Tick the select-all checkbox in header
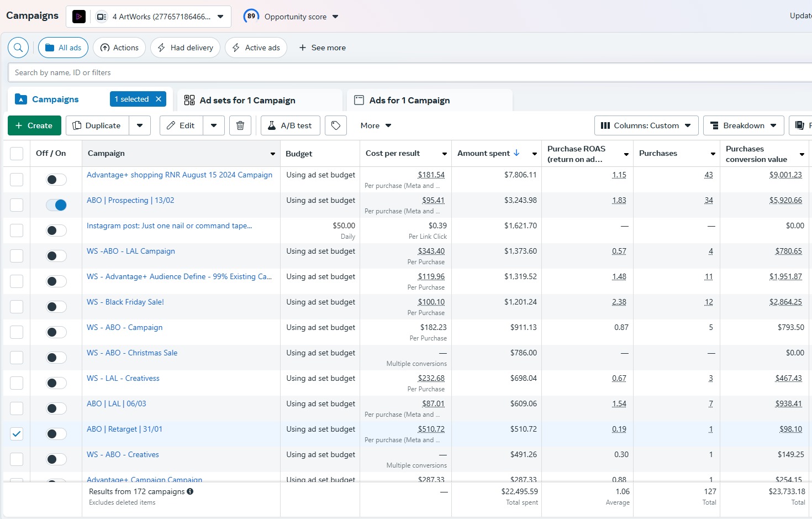Viewport: 812px width, 519px height. 17,153
